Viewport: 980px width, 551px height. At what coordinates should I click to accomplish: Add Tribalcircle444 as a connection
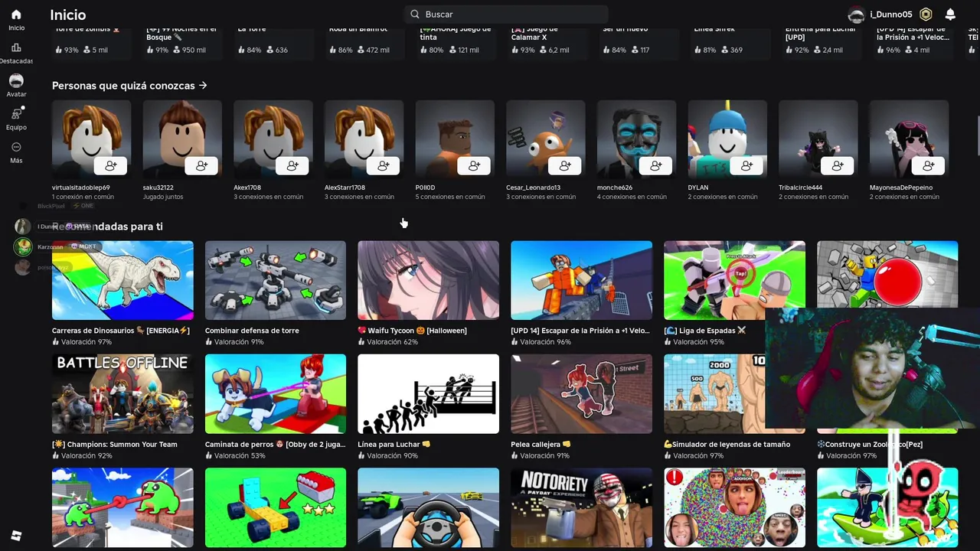[x=838, y=165]
